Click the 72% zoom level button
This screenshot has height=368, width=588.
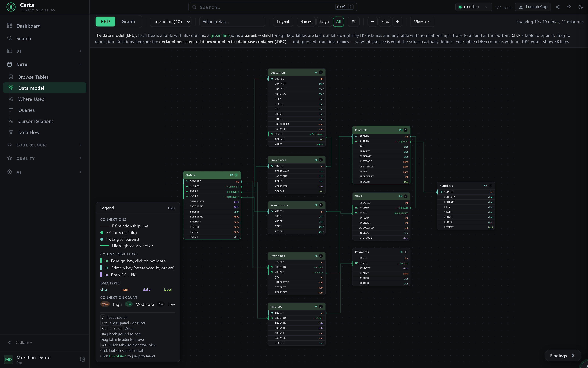[x=385, y=22]
